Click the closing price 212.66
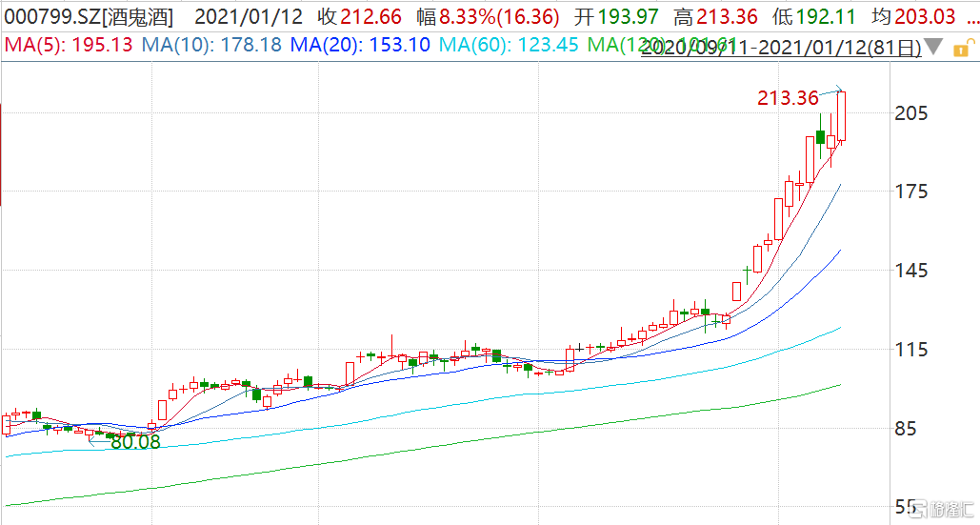980x525 pixels. (x=371, y=16)
